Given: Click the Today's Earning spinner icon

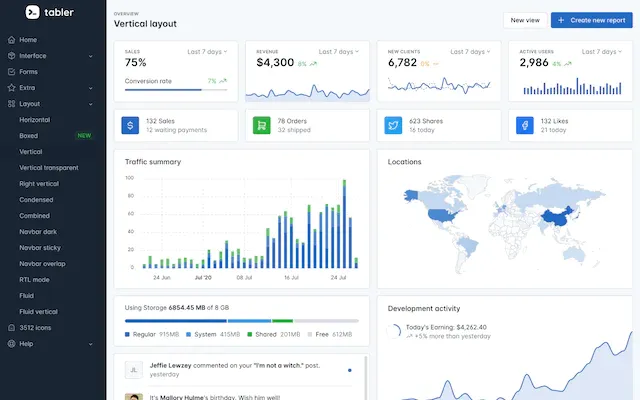Looking at the screenshot, I should (x=393, y=331).
